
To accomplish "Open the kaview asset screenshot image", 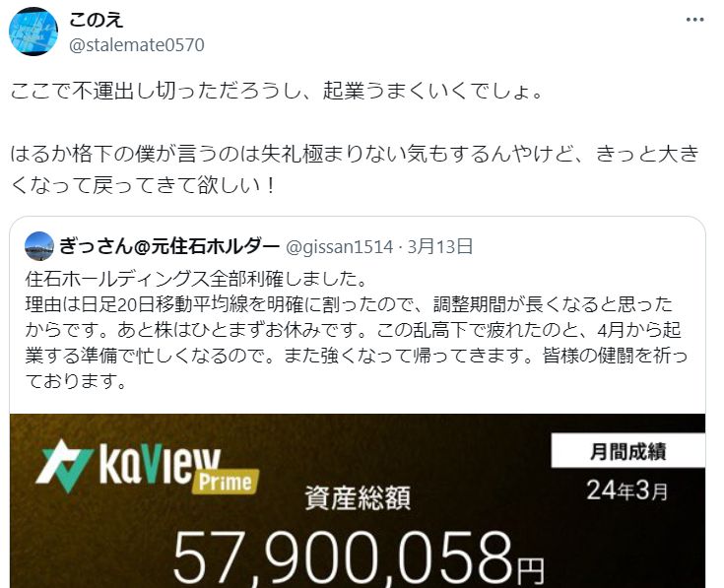I will pos(358,500).
